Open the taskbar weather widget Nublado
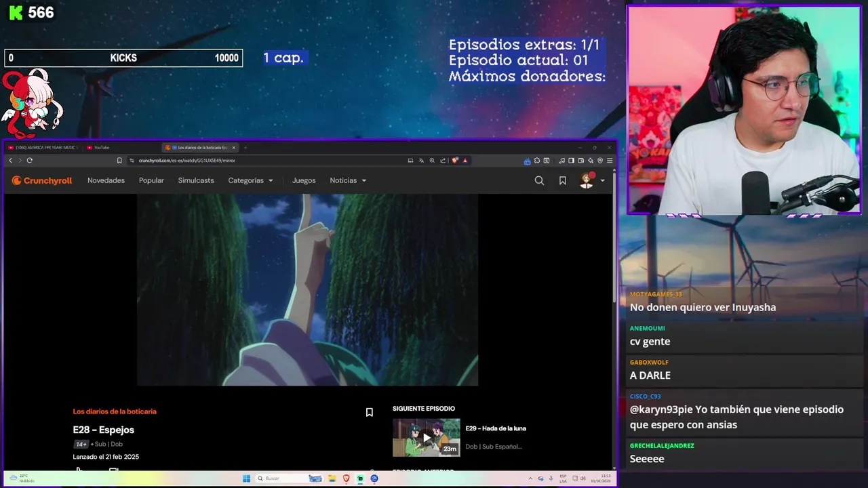Viewport: 868px width, 488px height. coord(22,479)
